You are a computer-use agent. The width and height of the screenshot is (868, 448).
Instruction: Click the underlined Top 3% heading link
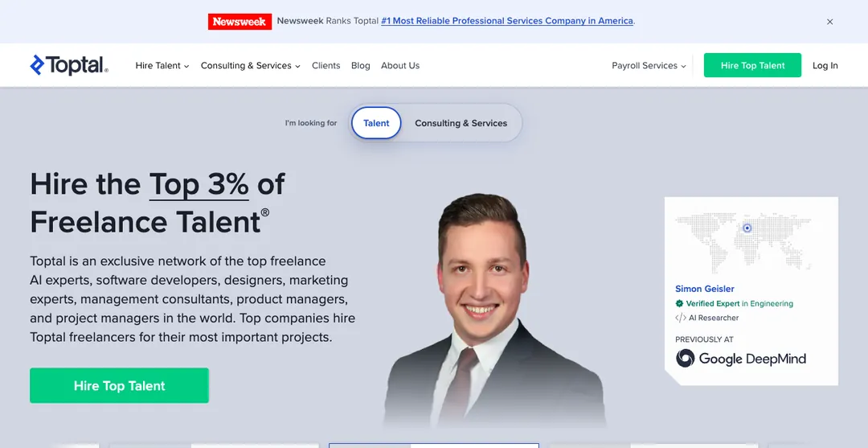pos(199,184)
